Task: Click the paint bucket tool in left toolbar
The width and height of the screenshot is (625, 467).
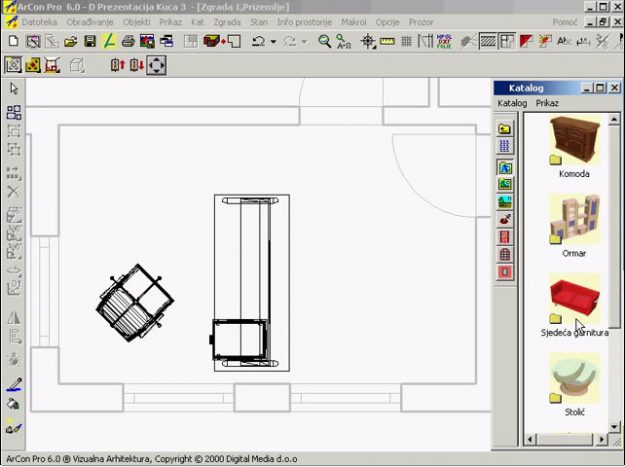Action: 13,405
